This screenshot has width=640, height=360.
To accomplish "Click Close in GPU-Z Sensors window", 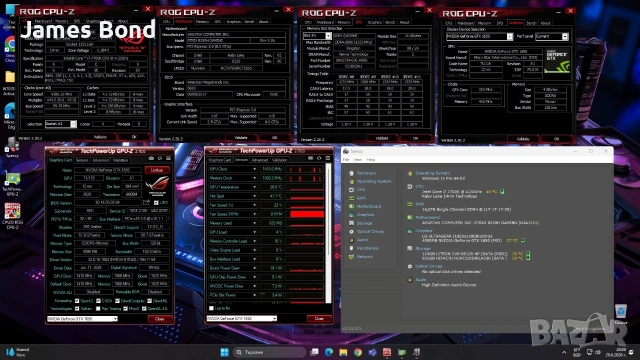I will (319, 318).
